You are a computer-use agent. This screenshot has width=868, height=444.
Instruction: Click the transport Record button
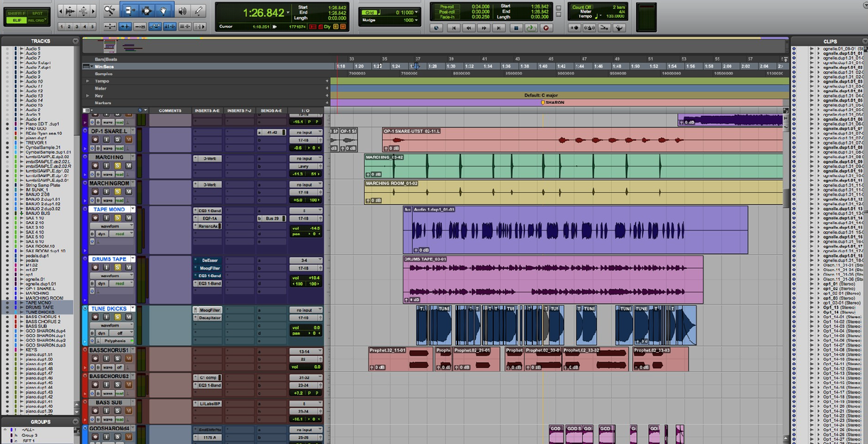546,28
